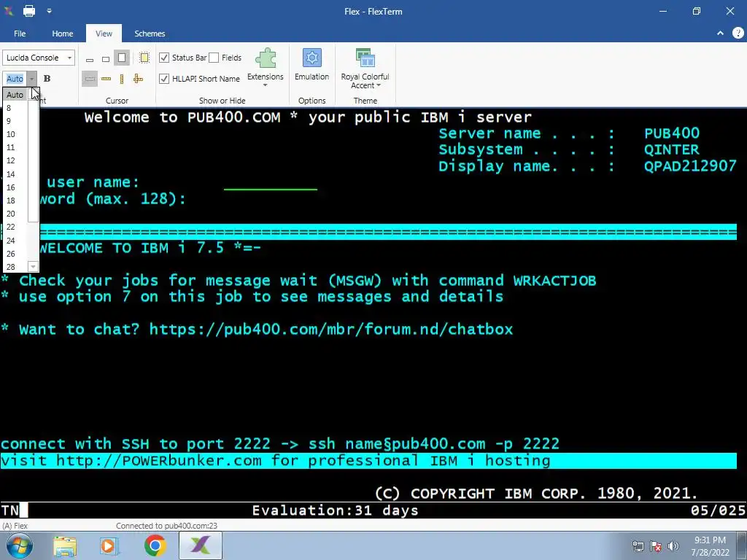Open the Royal Colorful Accent theme dropdown

(x=365, y=68)
